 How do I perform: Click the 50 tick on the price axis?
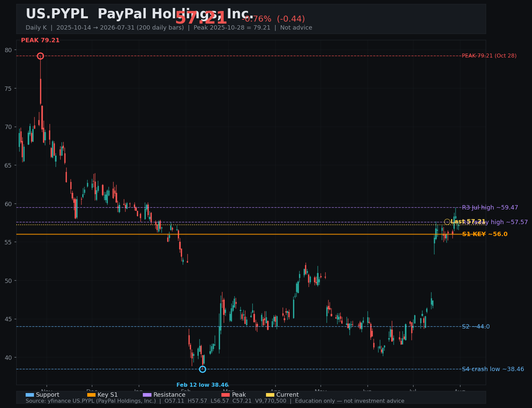[x=8, y=281]
